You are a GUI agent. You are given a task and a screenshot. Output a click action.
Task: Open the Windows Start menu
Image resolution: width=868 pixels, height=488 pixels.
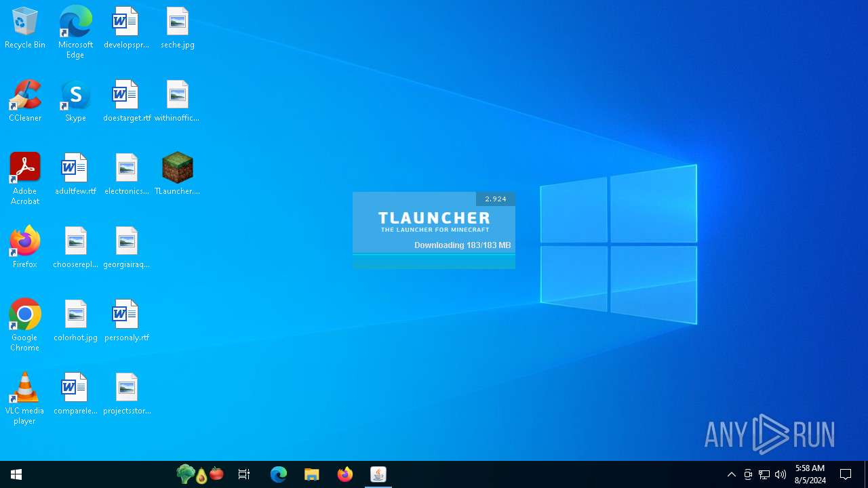coord(16,474)
